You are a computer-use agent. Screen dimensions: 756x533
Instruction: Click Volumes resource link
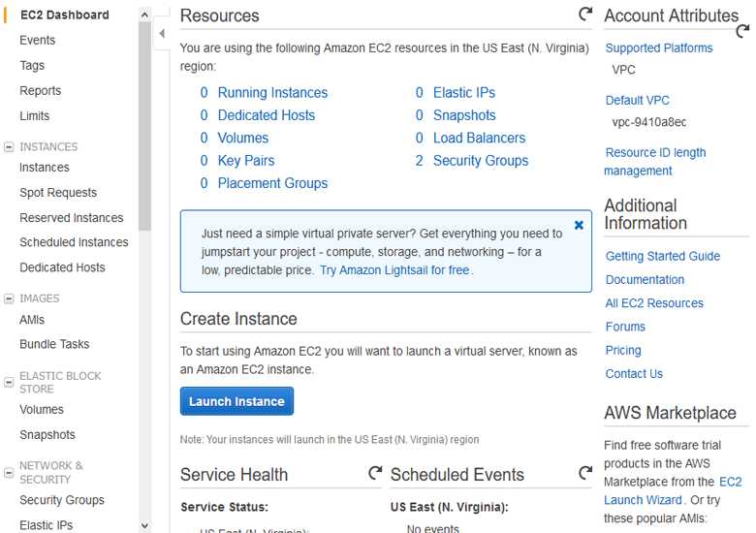pos(243,138)
